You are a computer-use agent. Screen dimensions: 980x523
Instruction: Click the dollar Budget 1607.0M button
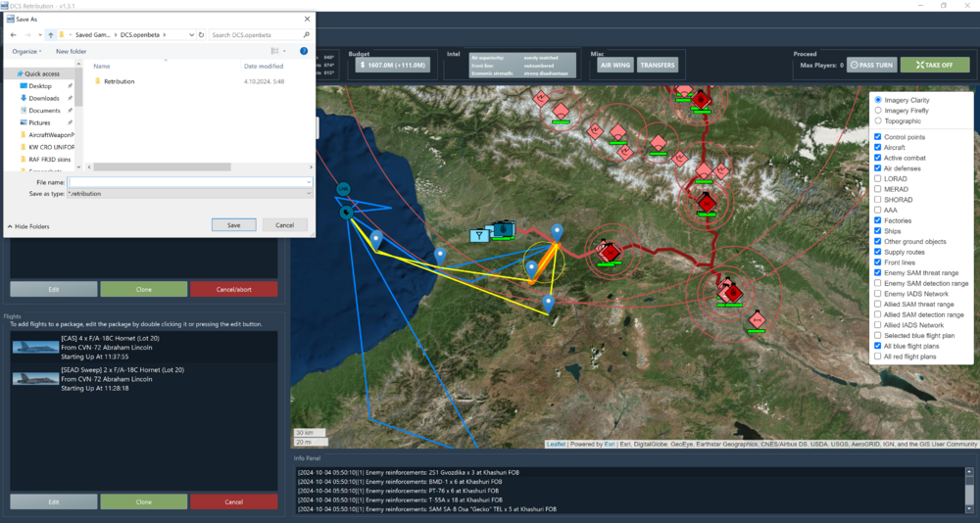393,65
